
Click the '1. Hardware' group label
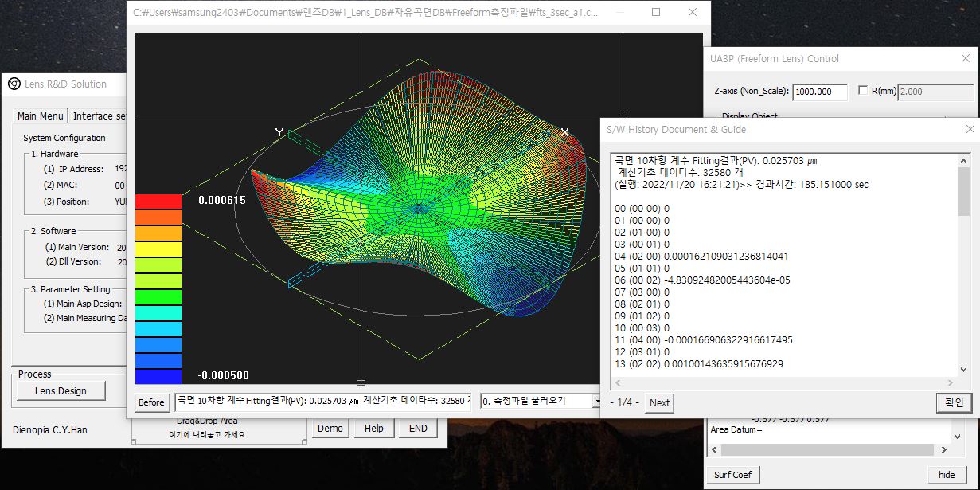coord(55,154)
